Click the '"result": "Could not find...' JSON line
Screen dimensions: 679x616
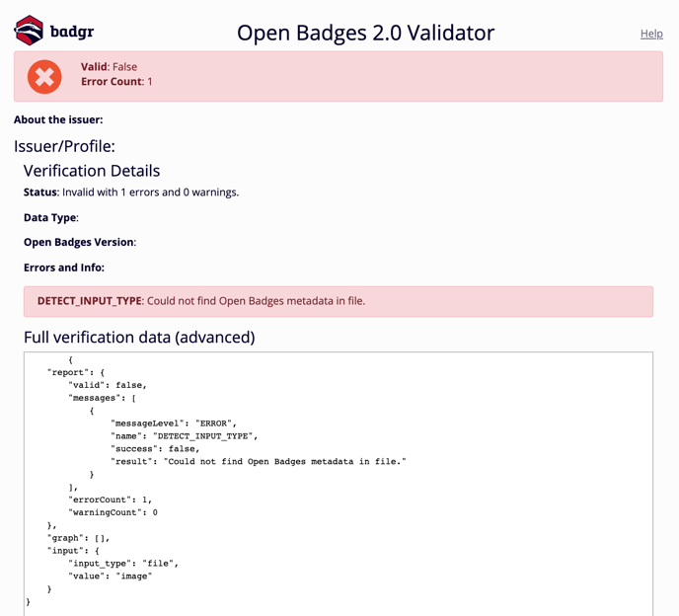pyautogui.click(x=259, y=462)
